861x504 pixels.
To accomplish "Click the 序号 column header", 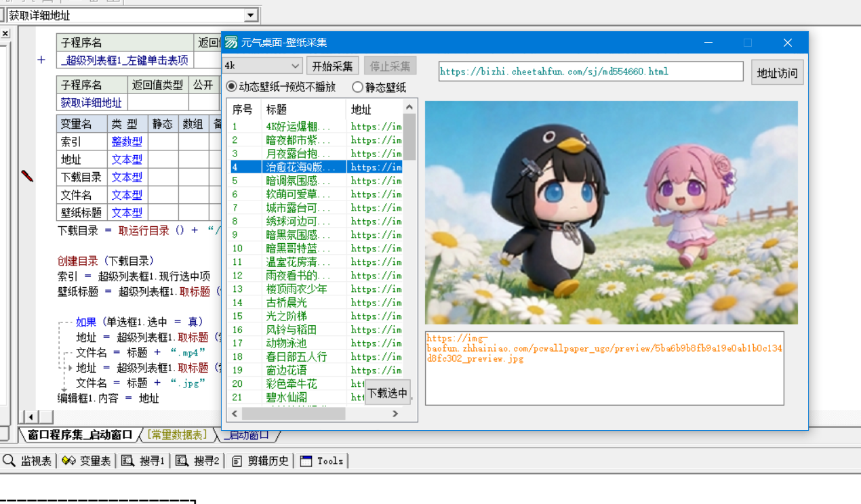I will coord(243,109).
